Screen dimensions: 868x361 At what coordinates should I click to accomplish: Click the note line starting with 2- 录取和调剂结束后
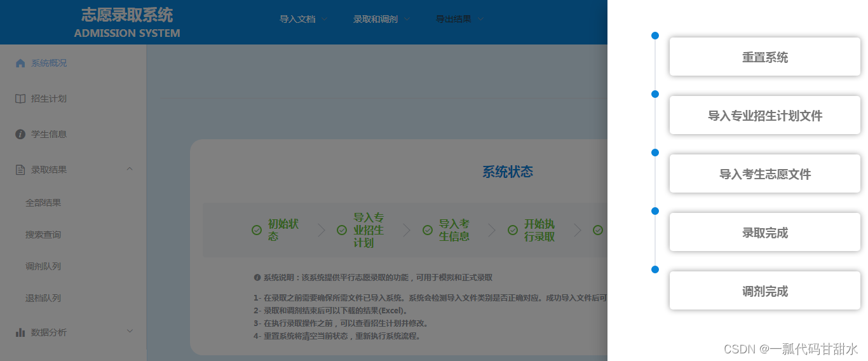pos(330,311)
